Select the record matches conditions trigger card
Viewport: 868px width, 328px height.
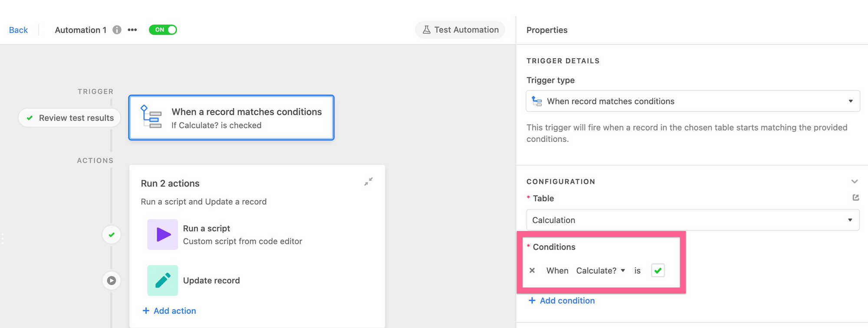click(x=231, y=118)
